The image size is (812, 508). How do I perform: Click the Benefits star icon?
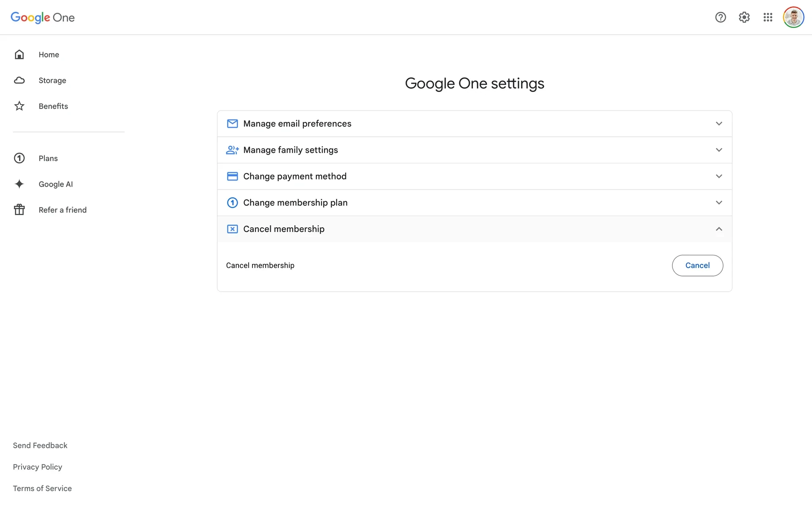point(19,106)
